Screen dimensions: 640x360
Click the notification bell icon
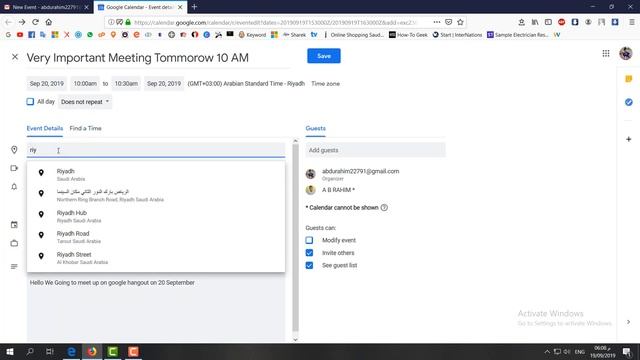[x=14, y=187]
